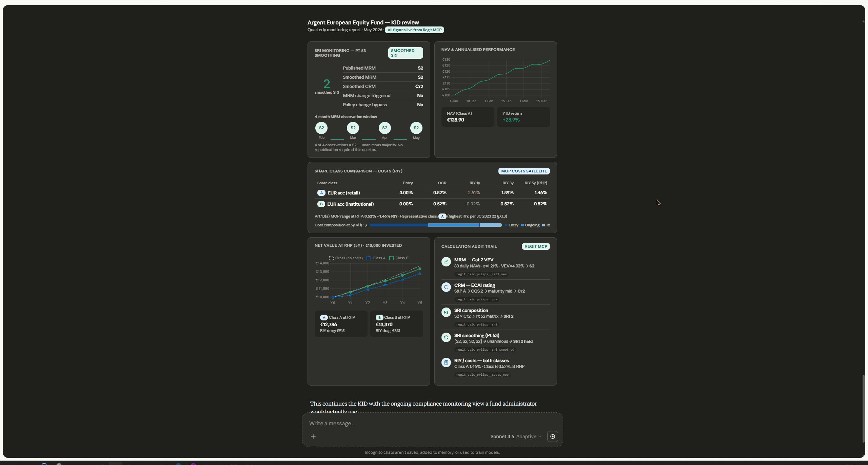Click the MOP COSTS SATELLITE badge
The image size is (868, 465).
click(524, 171)
